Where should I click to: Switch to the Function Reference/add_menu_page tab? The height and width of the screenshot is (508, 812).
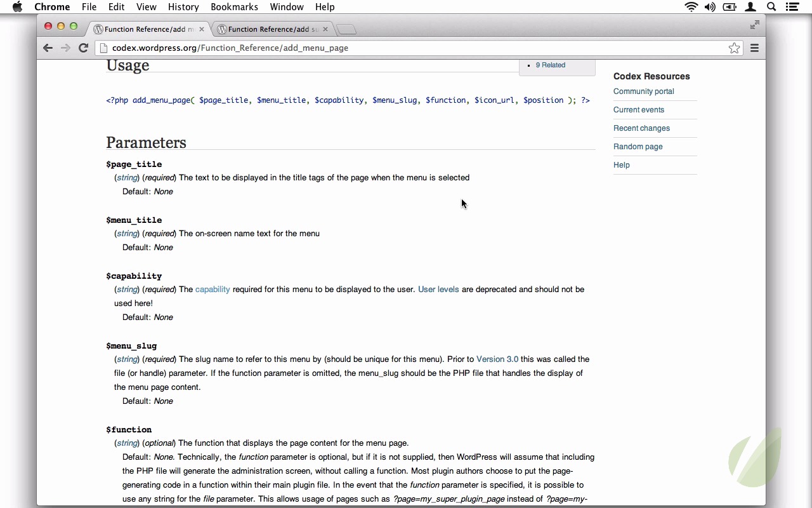click(x=148, y=29)
